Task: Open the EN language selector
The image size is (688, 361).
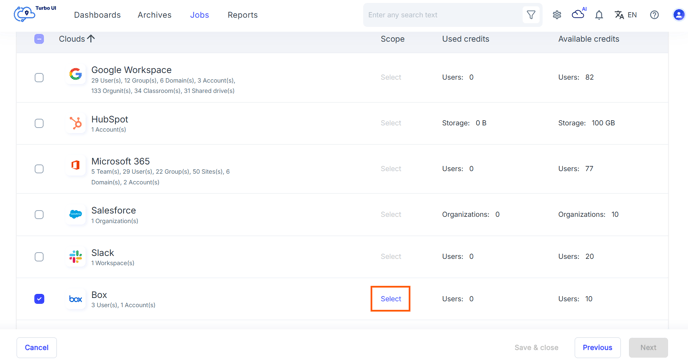Action: 626,15
